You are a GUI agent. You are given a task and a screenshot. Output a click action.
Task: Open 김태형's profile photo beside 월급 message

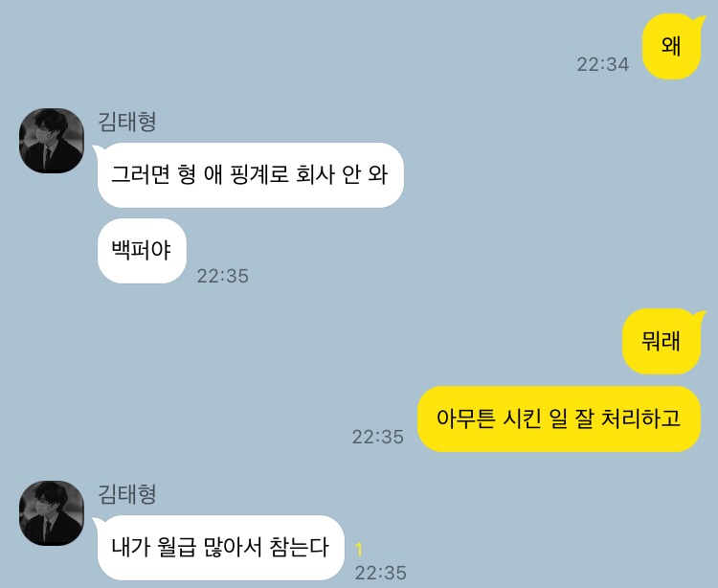pyautogui.click(x=52, y=513)
